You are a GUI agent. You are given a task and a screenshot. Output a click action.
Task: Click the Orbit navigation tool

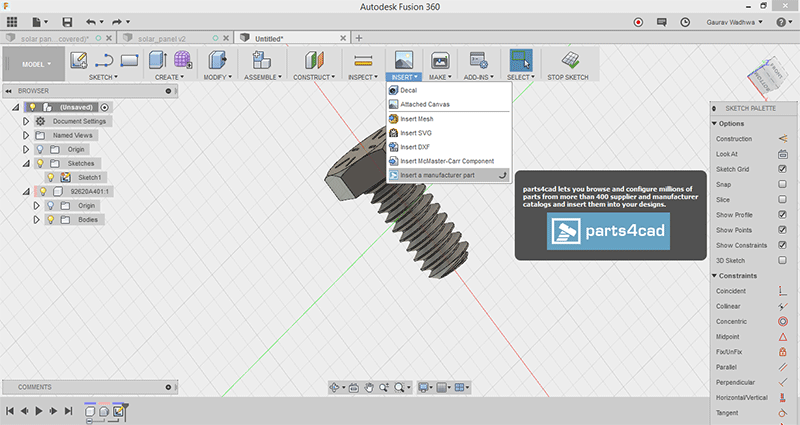[334, 388]
